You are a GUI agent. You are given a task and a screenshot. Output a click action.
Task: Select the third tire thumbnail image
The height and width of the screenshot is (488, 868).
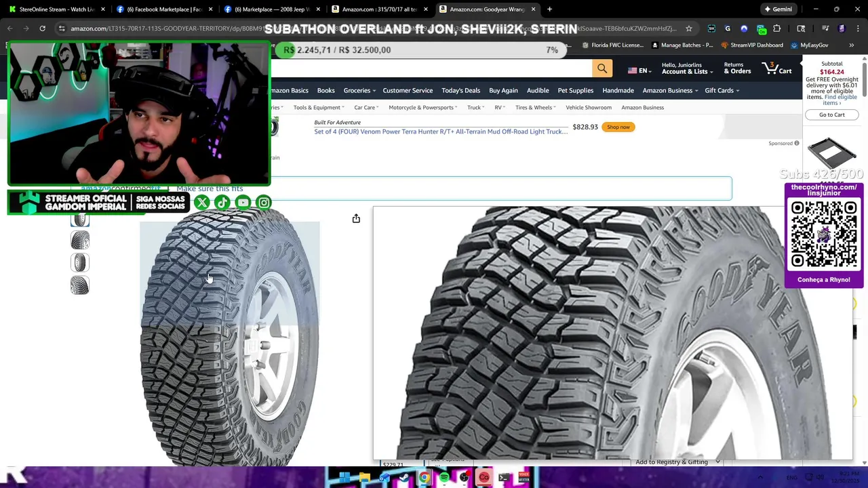(80, 262)
